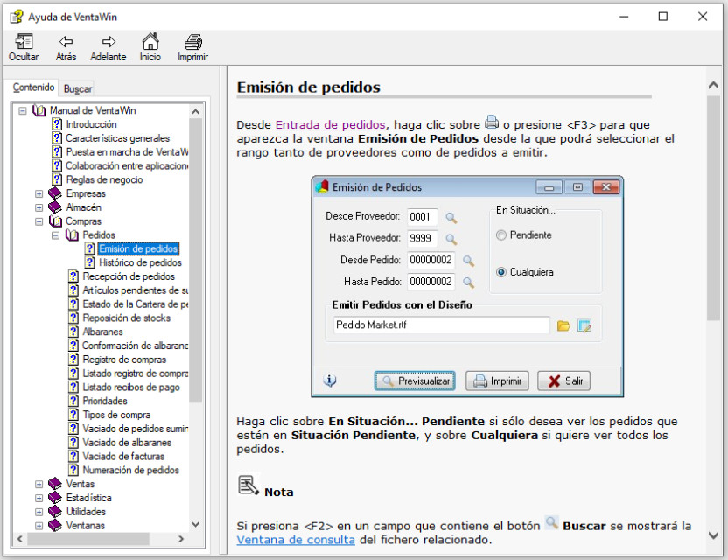
Task: Click the Ocultar toolbar icon
Action: [24, 42]
